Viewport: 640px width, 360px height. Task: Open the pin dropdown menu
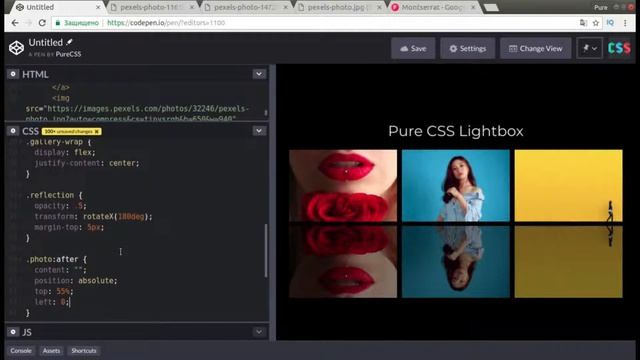point(589,49)
